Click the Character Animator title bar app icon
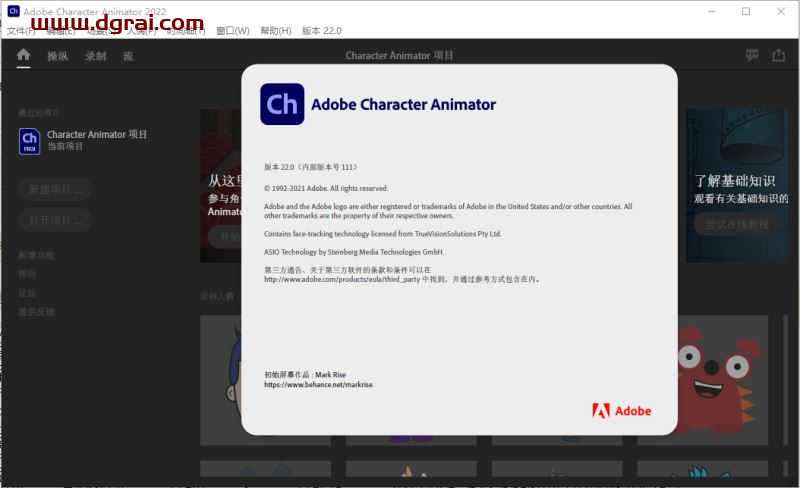800x488 pixels. tap(13, 11)
